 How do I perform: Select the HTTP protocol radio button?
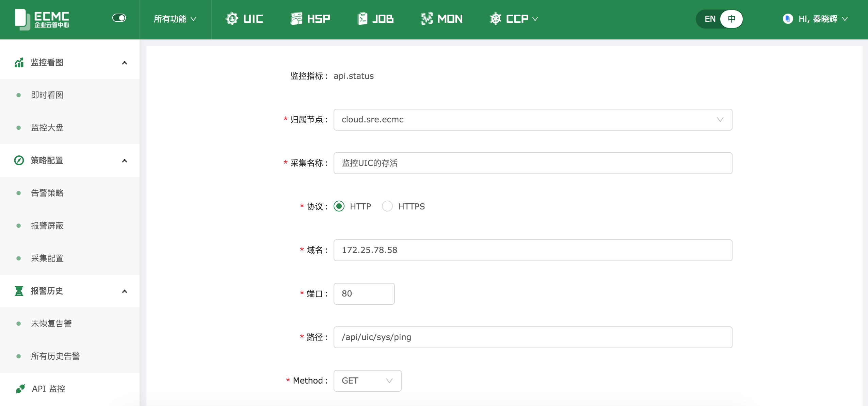339,206
